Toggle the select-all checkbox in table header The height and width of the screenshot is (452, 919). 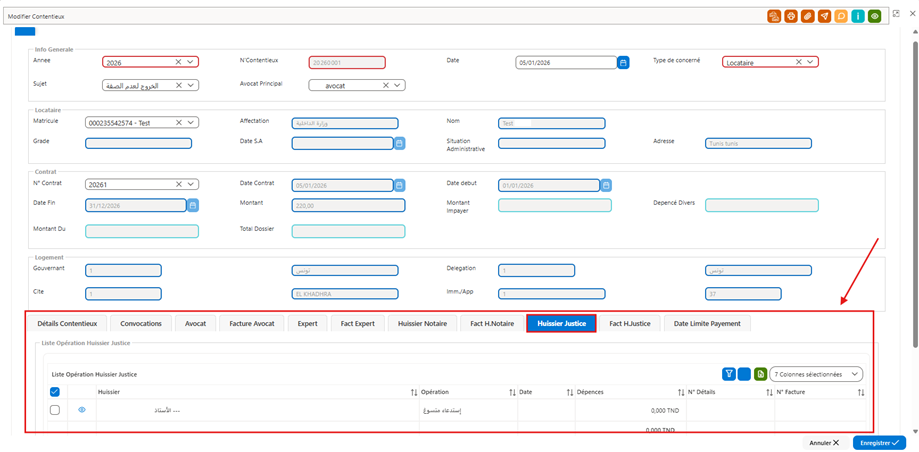point(55,392)
